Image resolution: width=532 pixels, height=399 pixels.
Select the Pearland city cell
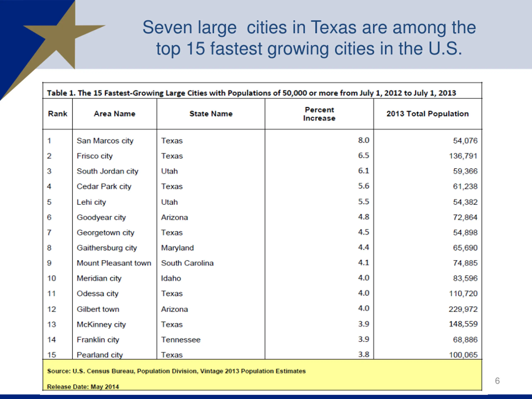100,355
